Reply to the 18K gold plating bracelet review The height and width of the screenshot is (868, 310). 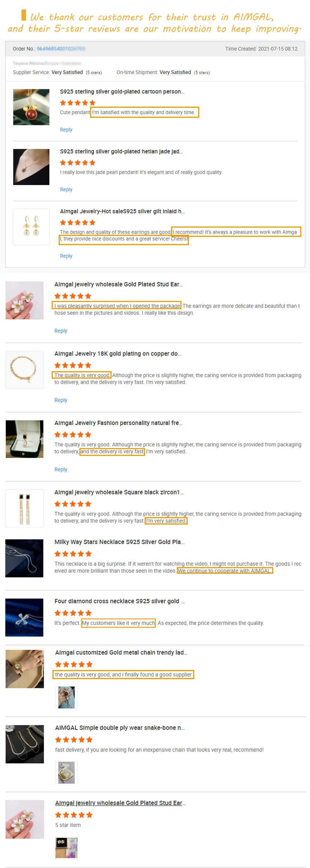click(61, 401)
